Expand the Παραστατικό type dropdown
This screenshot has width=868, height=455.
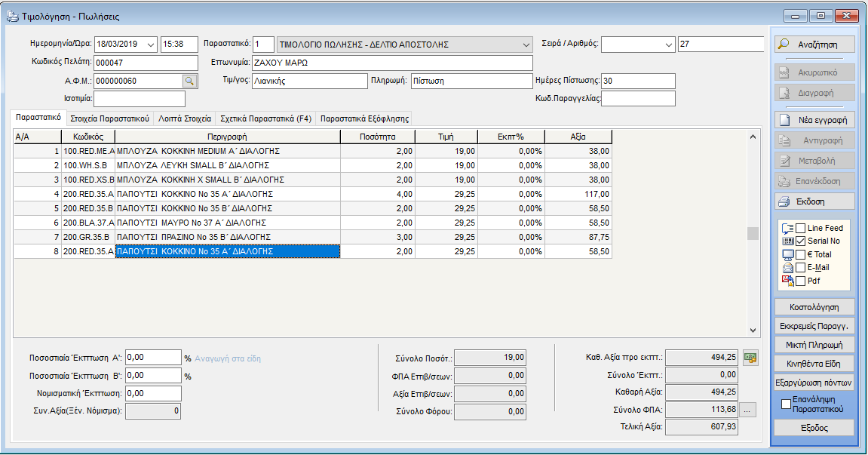tap(525, 45)
